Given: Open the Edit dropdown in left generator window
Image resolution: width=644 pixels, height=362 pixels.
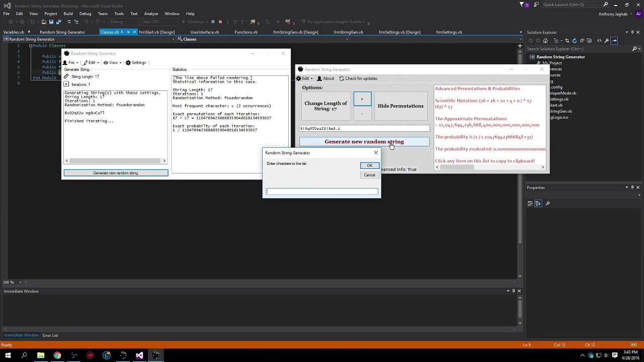Looking at the screenshot, I should (91, 63).
